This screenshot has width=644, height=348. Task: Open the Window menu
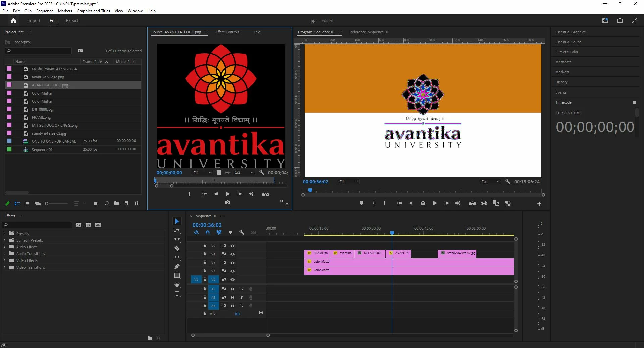135,11
